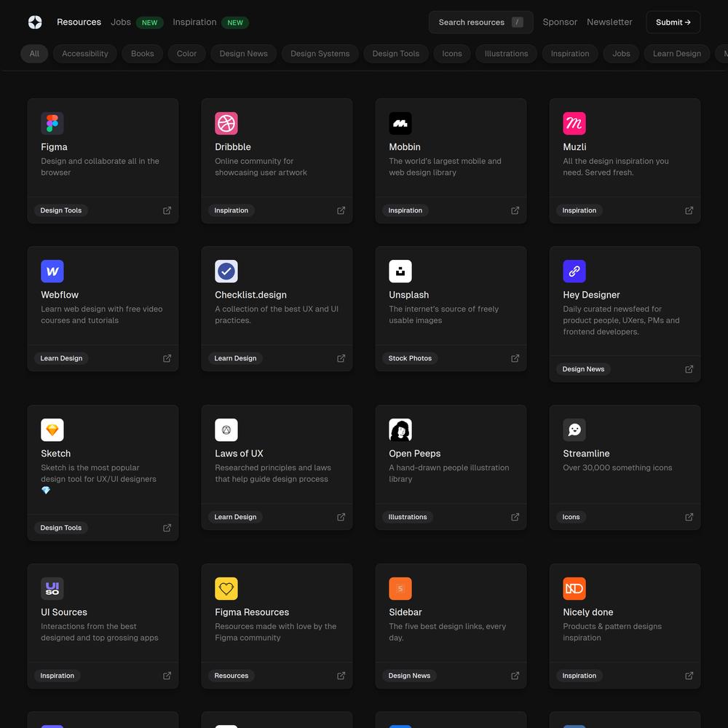
Task: Open the Webflow logo icon
Action: pos(52,271)
